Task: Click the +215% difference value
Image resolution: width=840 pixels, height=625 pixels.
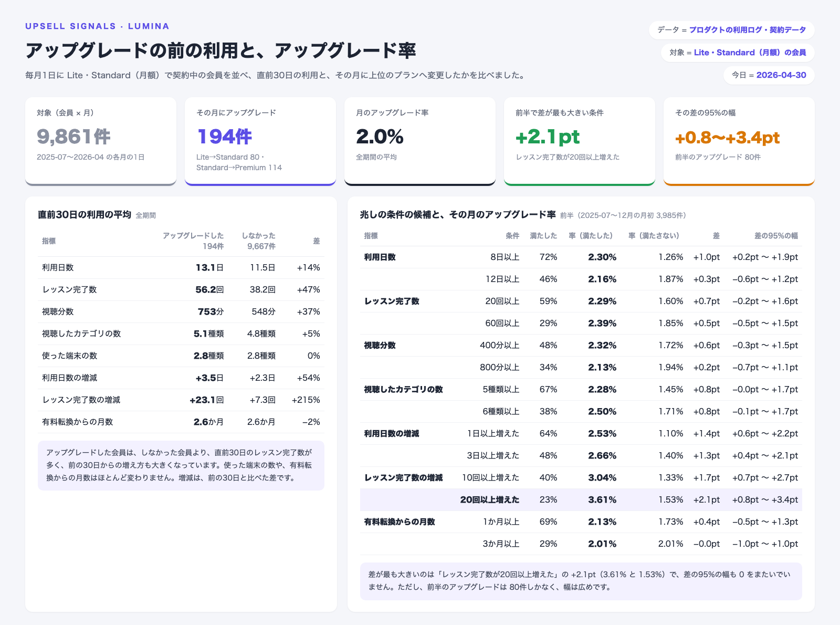Action: click(306, 400)
